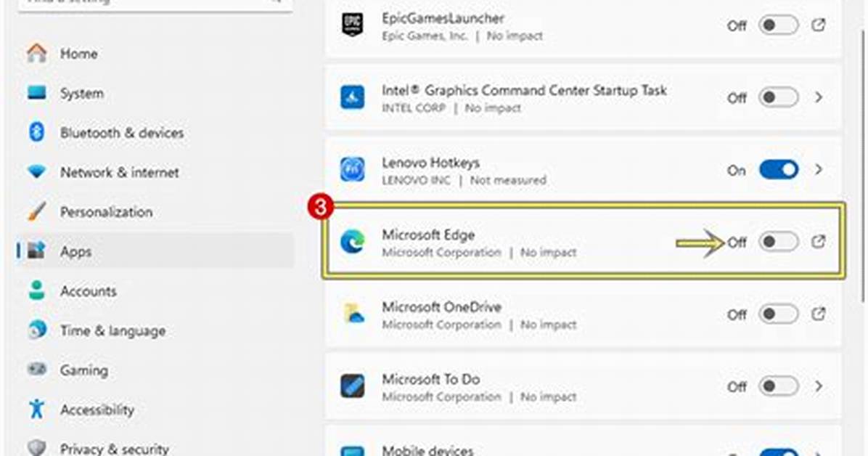Toggle Intel Graphics Command Center startup switch

(x=778, y=97)
